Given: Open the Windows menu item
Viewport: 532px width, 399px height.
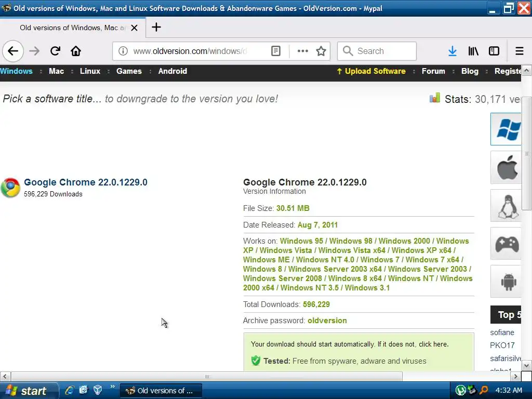Looking at the screenshot, I should pos(16,71).
